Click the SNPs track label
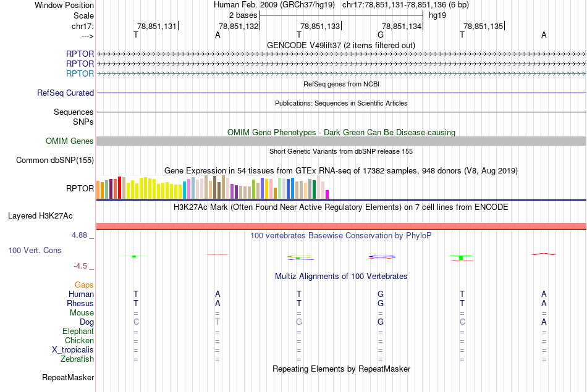Viewport: 587px width, 392px height. pyautogui.click(x=83, y=122)
